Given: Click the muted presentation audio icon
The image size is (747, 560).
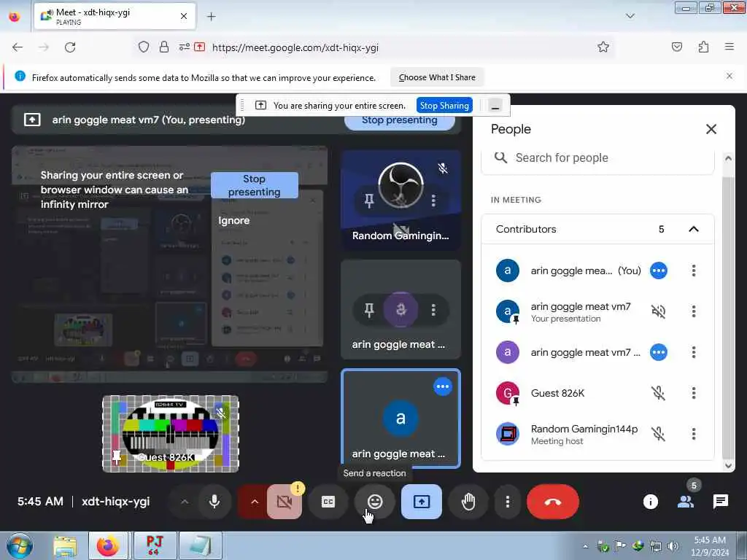Looking at the screenshot, I should click(659, 311).
